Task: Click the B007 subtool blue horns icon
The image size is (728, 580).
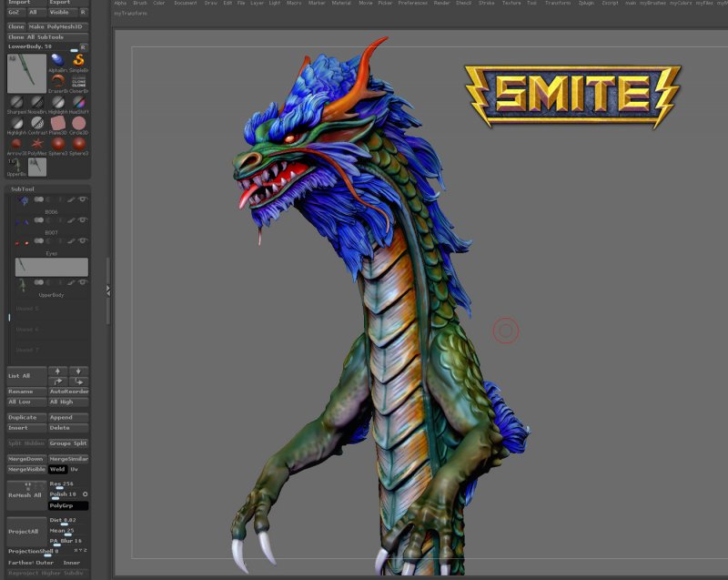Action: click(x=21, y=221)
